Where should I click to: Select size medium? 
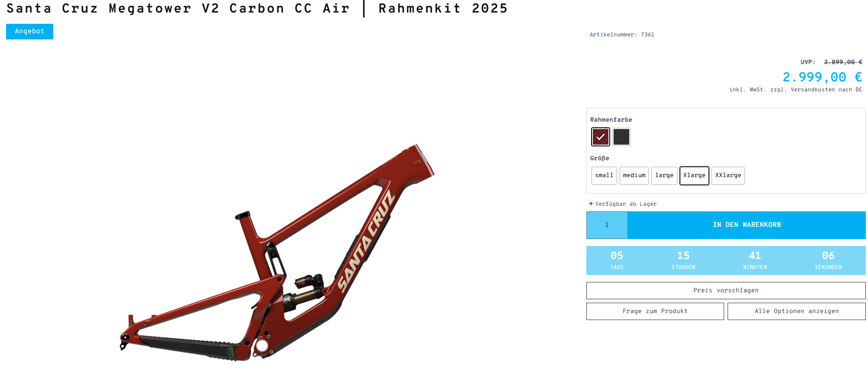(x=634, y=175)
